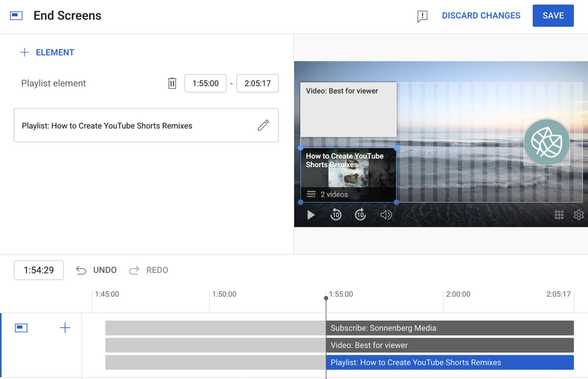Select the rewind 10 seconds icon
Screen dimensions: 588x379
pyautogui.click(x=336, y=215)
